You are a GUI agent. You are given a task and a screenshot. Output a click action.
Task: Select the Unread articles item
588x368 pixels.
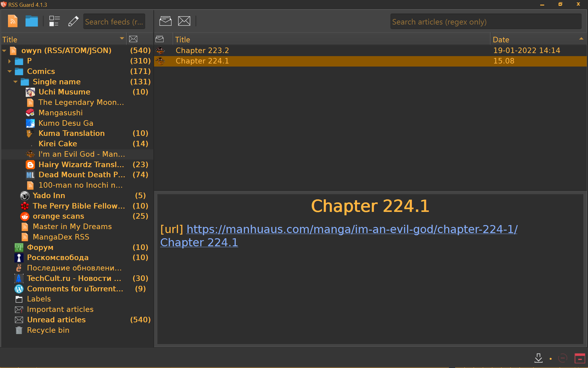56,320
